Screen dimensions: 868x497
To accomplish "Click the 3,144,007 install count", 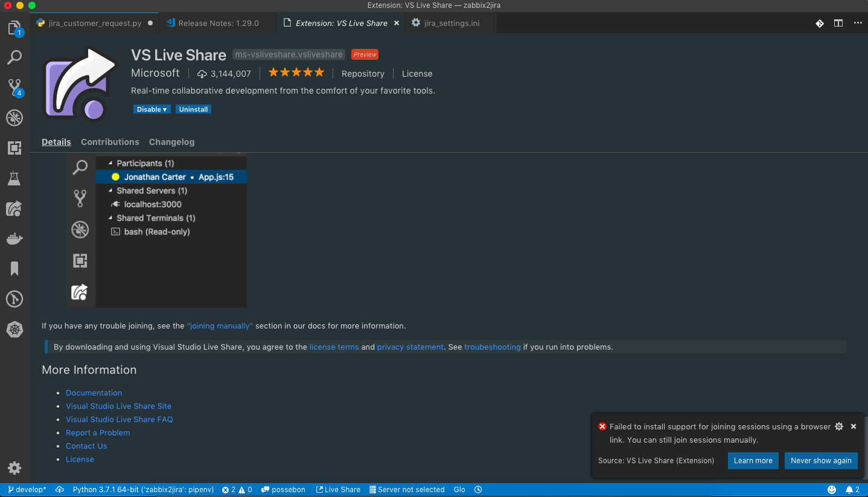I will [x=224, y=74].
